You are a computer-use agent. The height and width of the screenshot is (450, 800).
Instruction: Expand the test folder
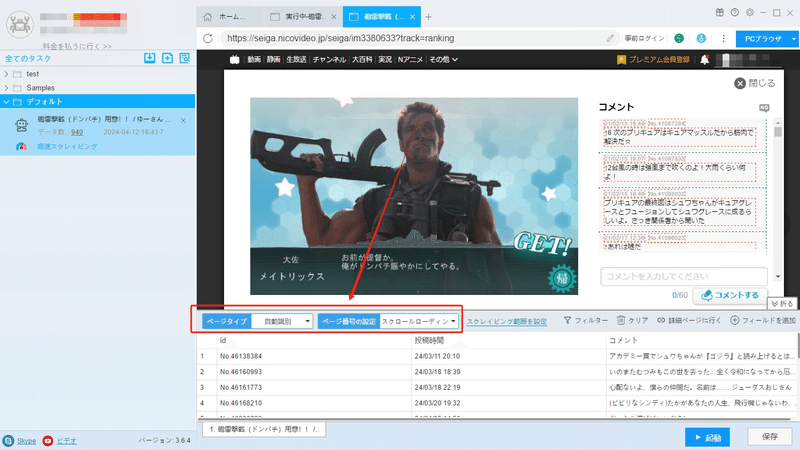6,74
